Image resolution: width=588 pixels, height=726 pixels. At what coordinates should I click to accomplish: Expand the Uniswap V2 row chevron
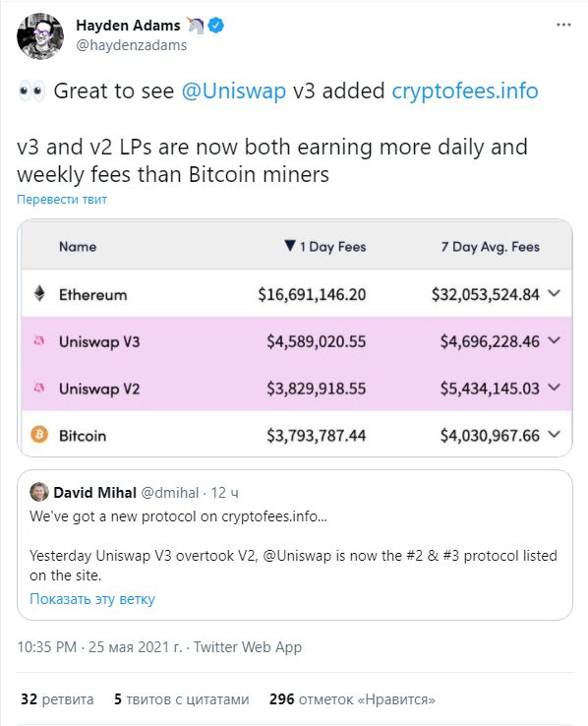click(x=554, y=387)
